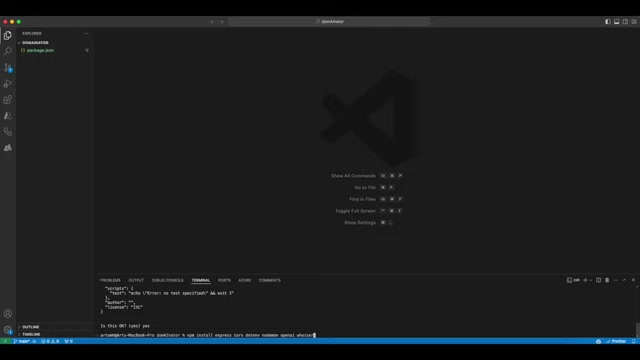
Task: Close the terminal panel
Action: 633,280
